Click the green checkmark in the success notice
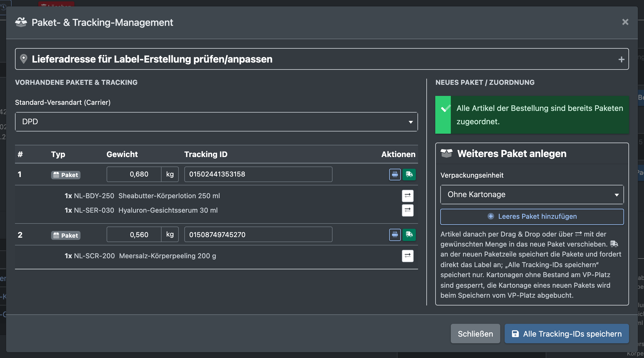Viewport: 644px width, 358px height. click(445, 108)
